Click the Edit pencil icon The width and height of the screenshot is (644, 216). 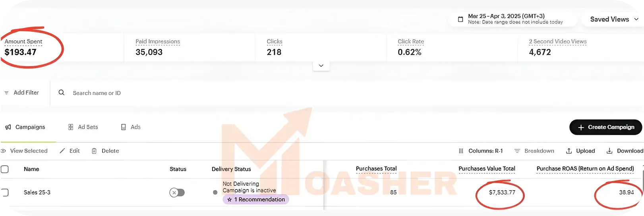(62, 151)
